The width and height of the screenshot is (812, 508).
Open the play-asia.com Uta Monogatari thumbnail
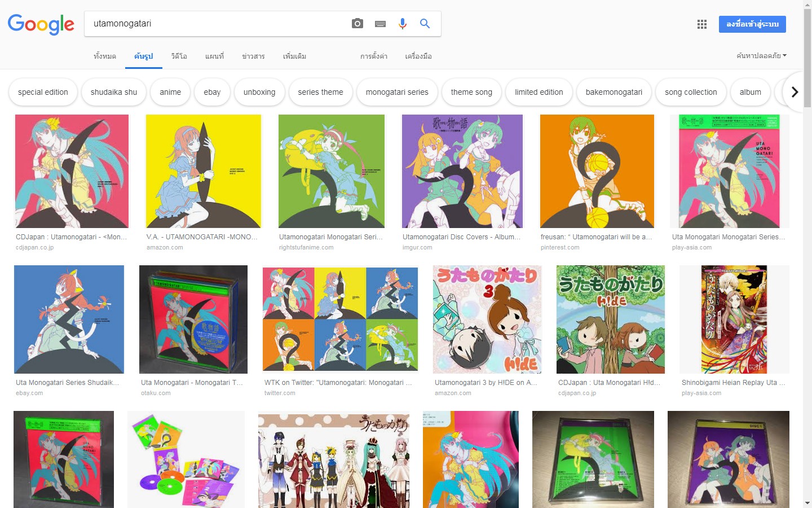pos(730,171)
